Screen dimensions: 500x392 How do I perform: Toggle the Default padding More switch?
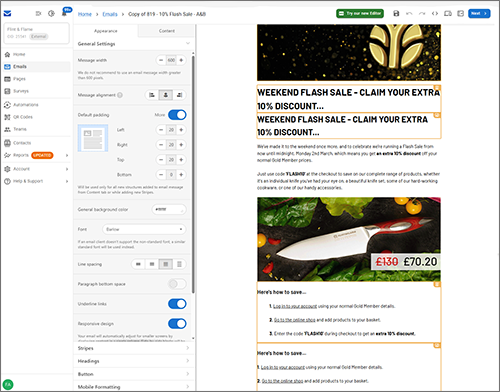177,115
